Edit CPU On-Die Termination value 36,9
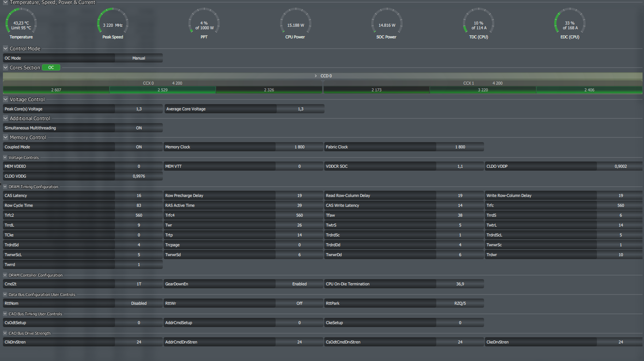This screenshot has width=644, height=361. [x=460, y=284]
